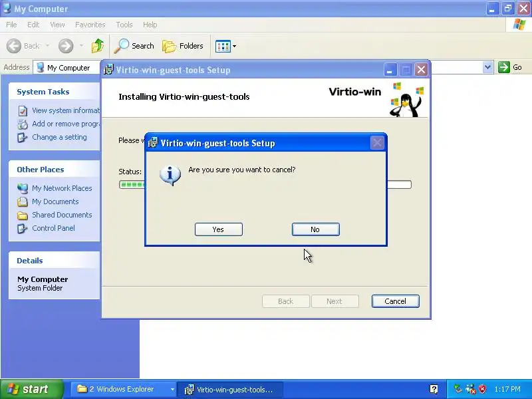532x399 pixels.
Task: Close the cancel confirmation dialog
Action: coord(377,143)
